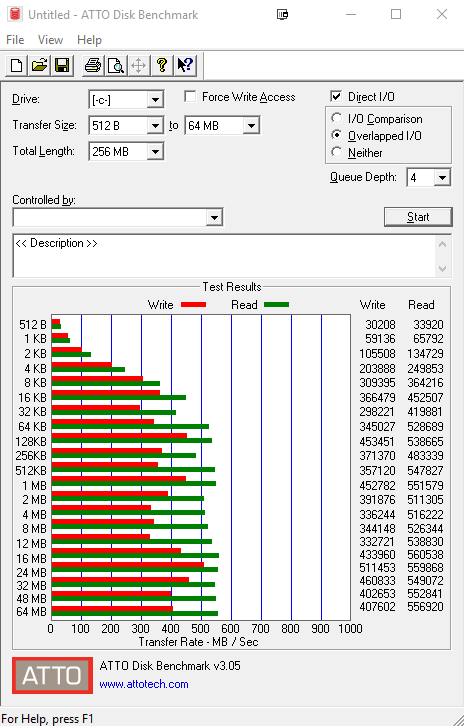This screenshot has height=726, width=464.
Task: Click the New document toolbar icon
Action: (x=16, y=65)
